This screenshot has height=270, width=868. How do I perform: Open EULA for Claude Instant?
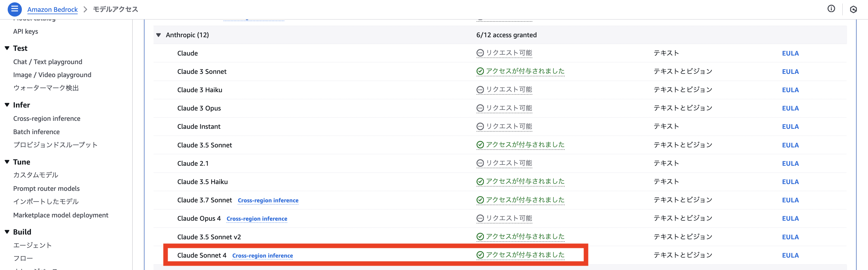[x=790, y=126]
